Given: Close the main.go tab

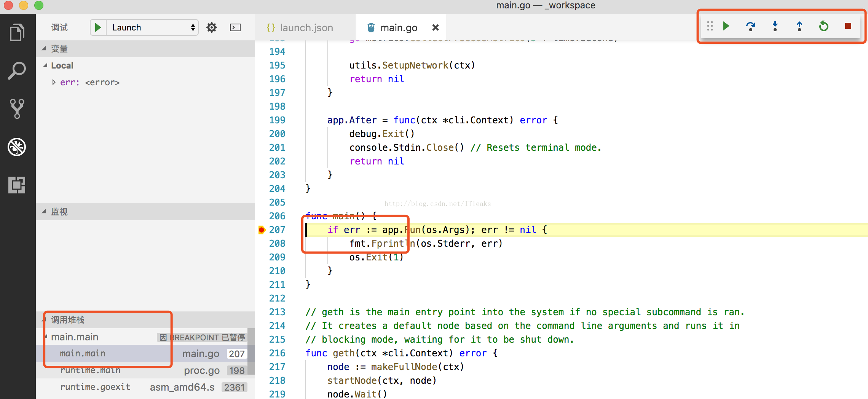Looking at the screenshot, I should point(436,27).
